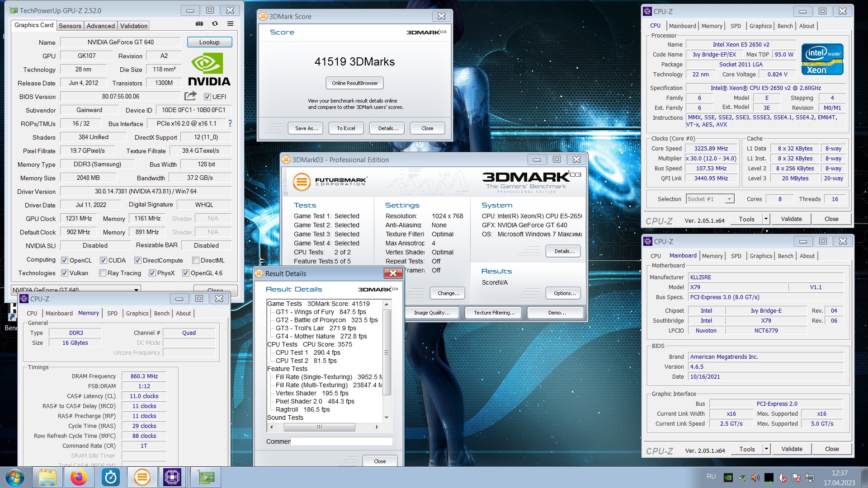Switch to CPU-Z via its taskbar icon
Screen dimensions: 868x488
[x=172, y=477]
